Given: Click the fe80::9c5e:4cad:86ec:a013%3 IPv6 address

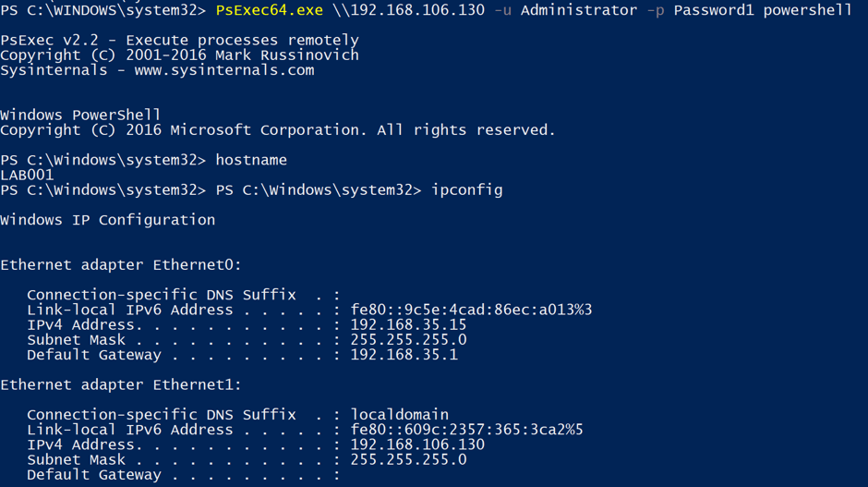Looking at the screenshot, I should (471, 310).
